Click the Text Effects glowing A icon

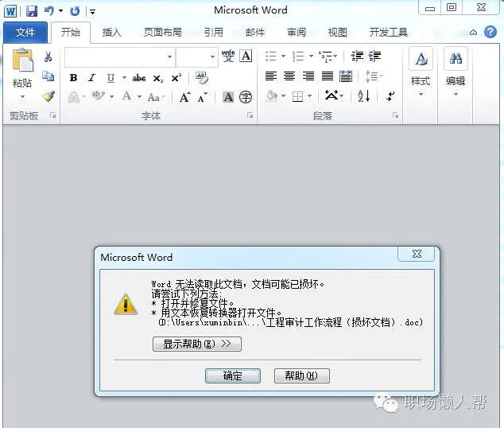(74, 97)
